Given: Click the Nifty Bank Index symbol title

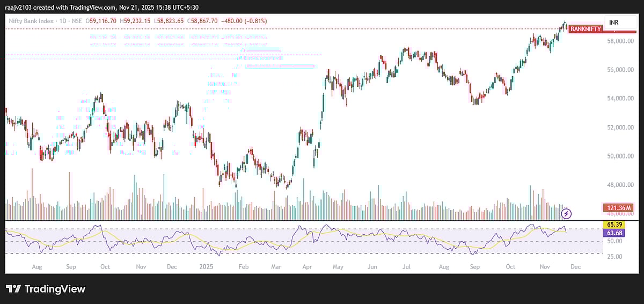Looking at the screenshot, I should tap(31, 21).
